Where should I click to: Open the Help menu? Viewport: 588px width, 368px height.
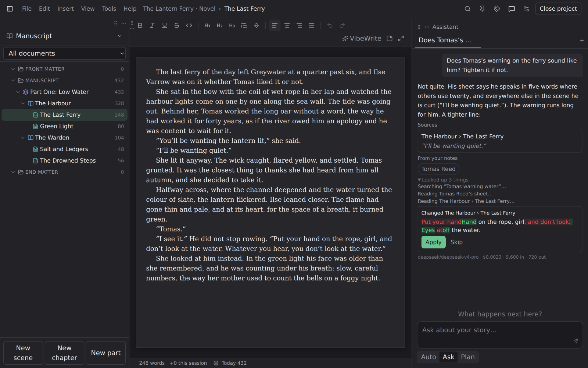130,9
